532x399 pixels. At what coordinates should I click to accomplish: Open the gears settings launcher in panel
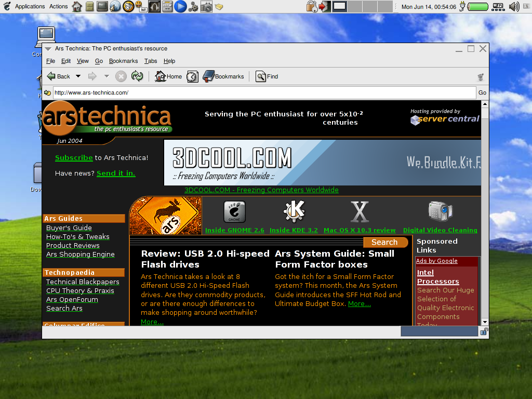click(x=193, y=6)
